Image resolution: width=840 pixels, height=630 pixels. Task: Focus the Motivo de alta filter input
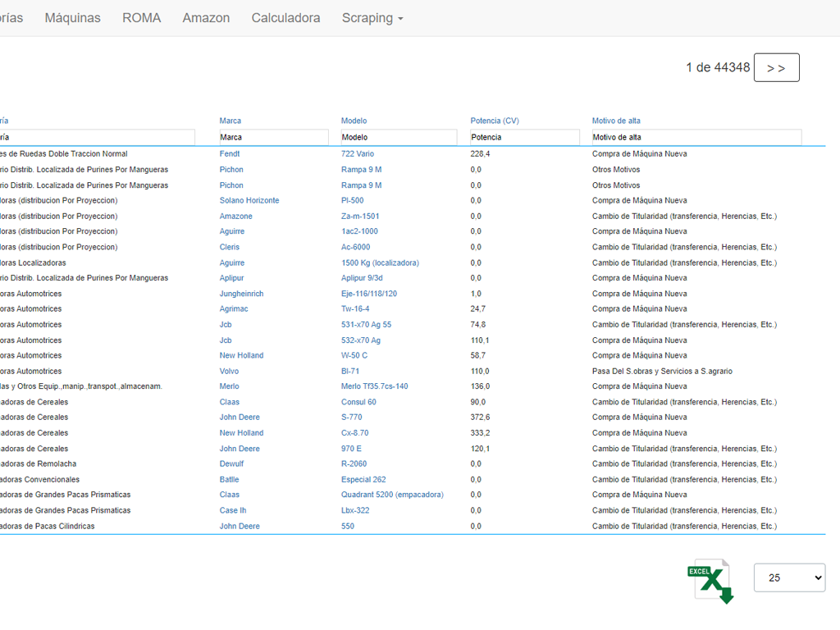click(x=696, y=137)
